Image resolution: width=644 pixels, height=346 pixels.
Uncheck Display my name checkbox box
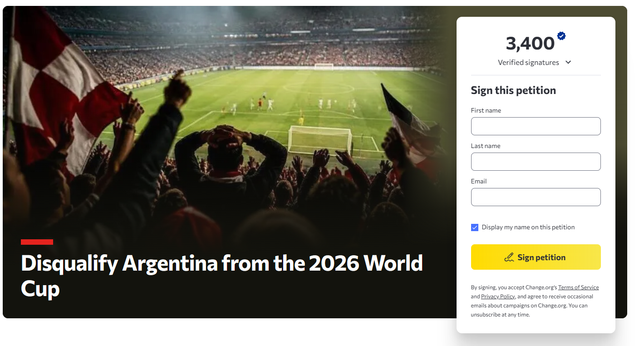[x=475, y=227]
